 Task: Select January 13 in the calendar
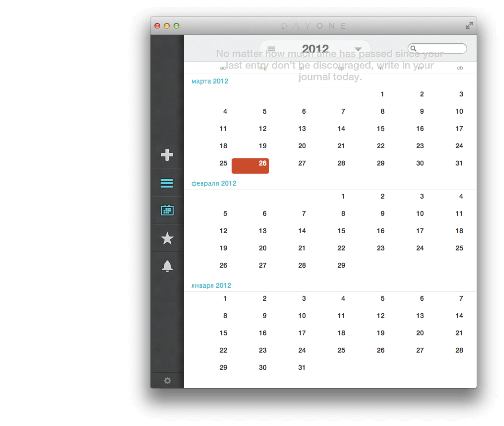click(x=420, y=316)
